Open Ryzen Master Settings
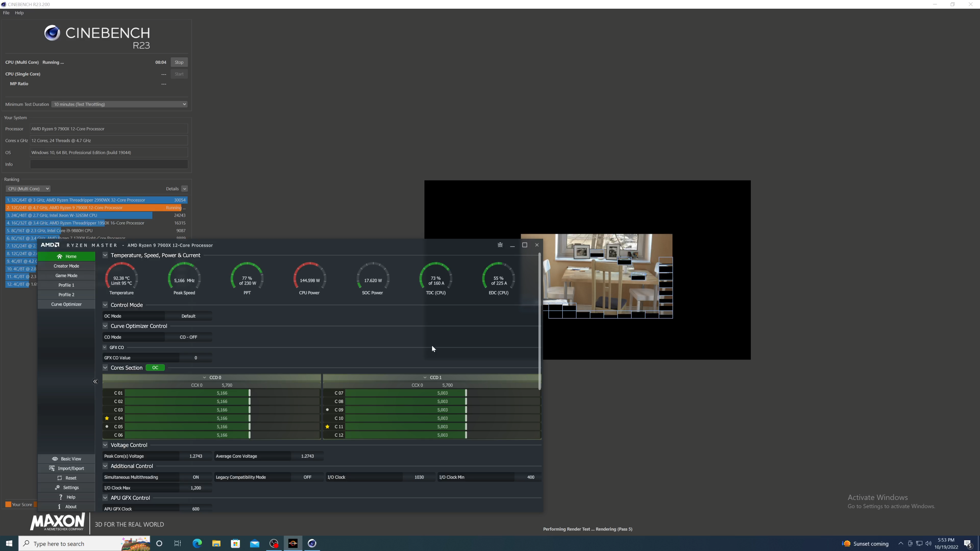 66,487
